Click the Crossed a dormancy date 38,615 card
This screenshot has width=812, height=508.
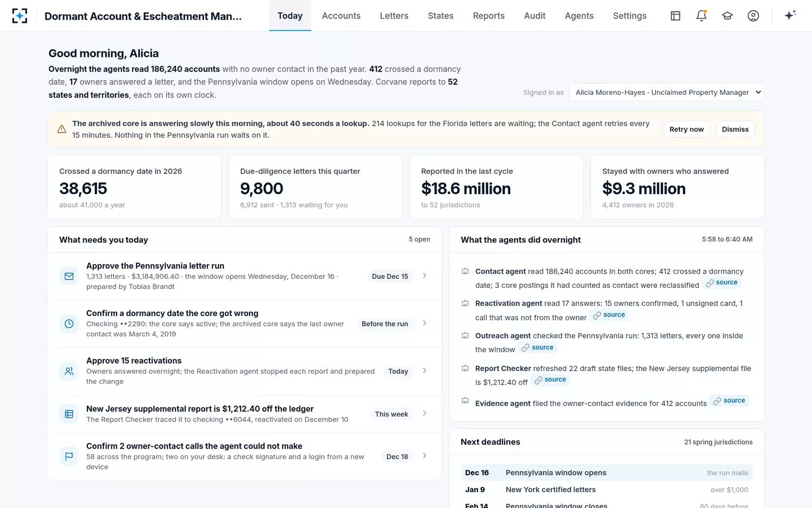coord(135,187)
